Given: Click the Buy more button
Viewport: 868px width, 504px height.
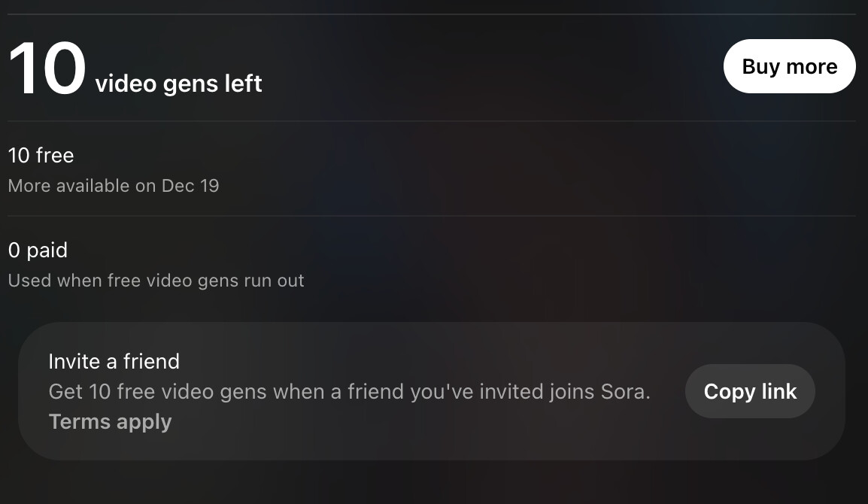Looking at the screenshot, I should click(789, 66).
